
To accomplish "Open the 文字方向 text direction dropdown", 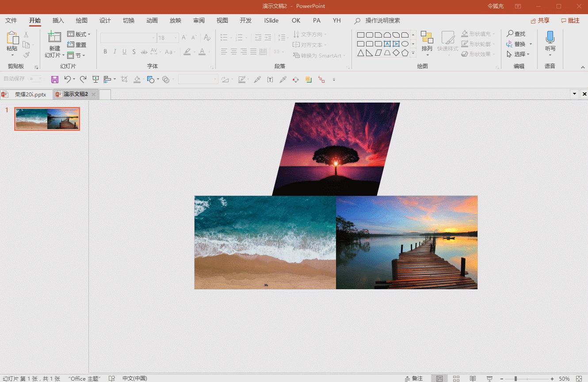I will tap(309, 34).
